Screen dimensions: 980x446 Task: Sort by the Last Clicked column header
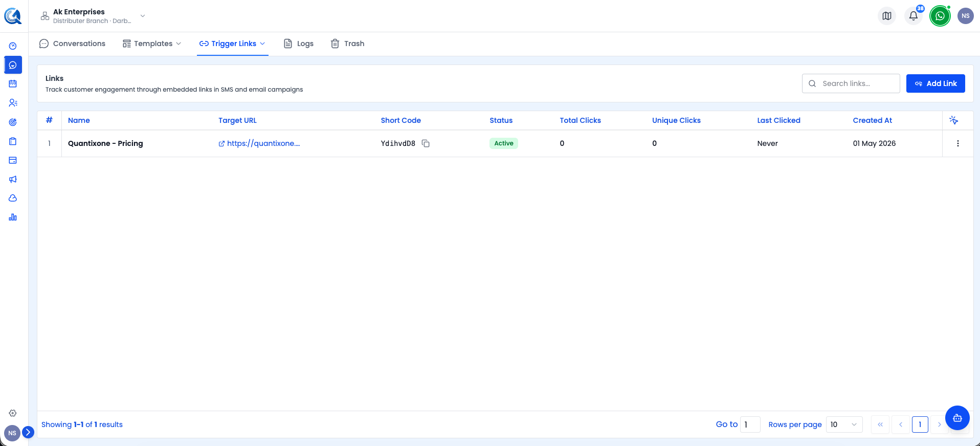778,120
